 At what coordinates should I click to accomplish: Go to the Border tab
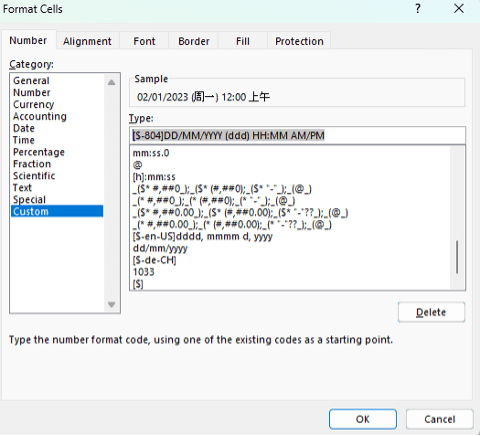(x=194, y=41)
